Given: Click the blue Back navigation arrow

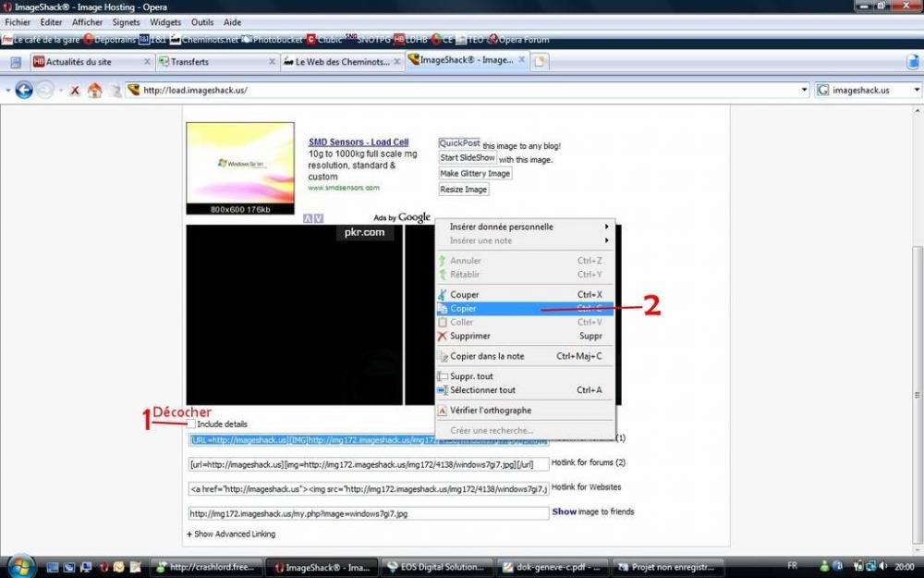Looking at the screenshot, I should tap(24, 91).
